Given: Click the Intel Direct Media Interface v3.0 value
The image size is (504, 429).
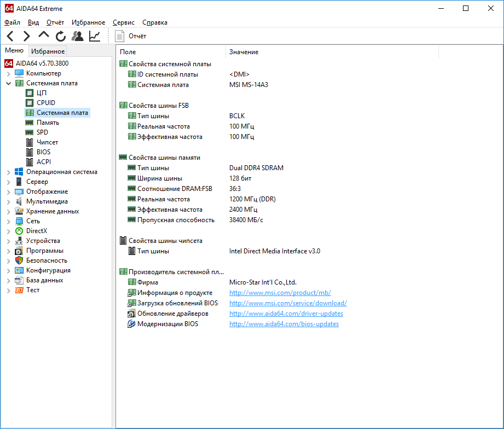Looking at the screenshot, I should 275,251.
